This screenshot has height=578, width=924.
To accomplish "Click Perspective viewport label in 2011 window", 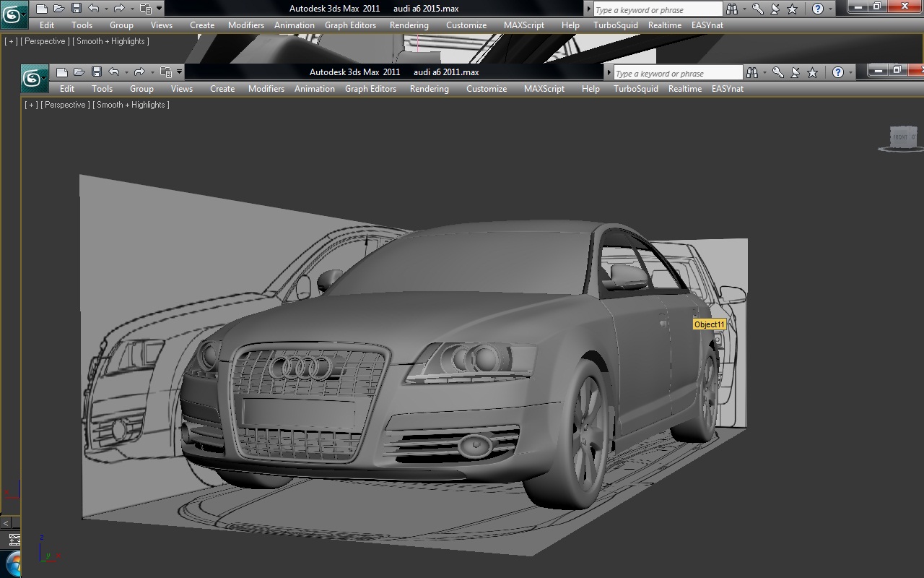I will point(65,105).
